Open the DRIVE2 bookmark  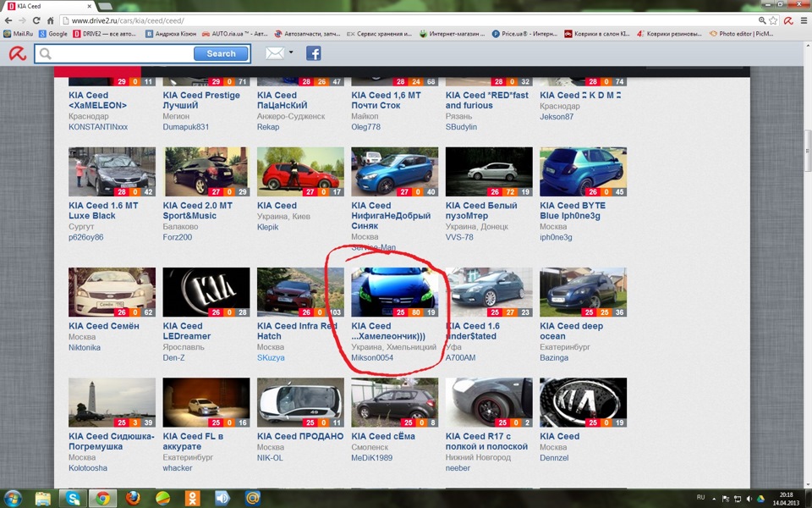point(105,34)
